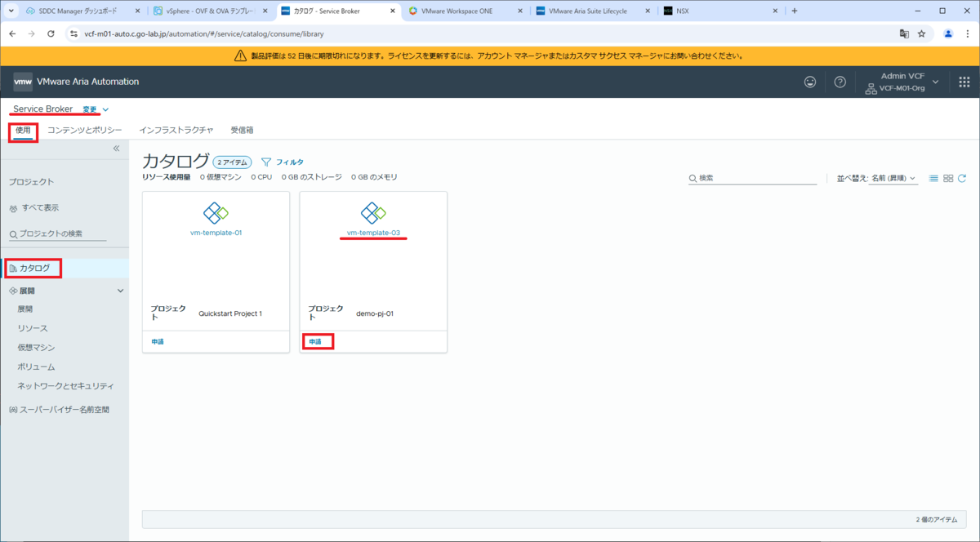Open a new browser tab
Viewport: 980px width, 542px height.
coord(794,11)
